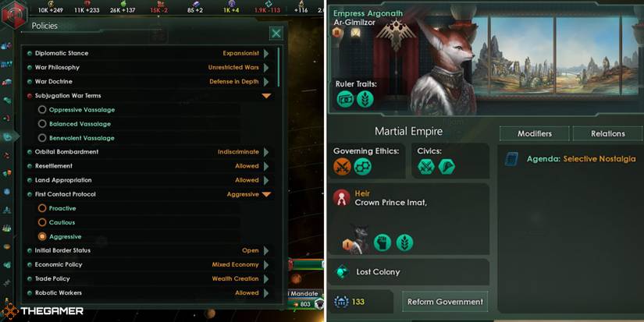The width and height of the screenshot is (644, 322).
Task: Click the first crossed-swords civic icon
Action: [426, 167]
